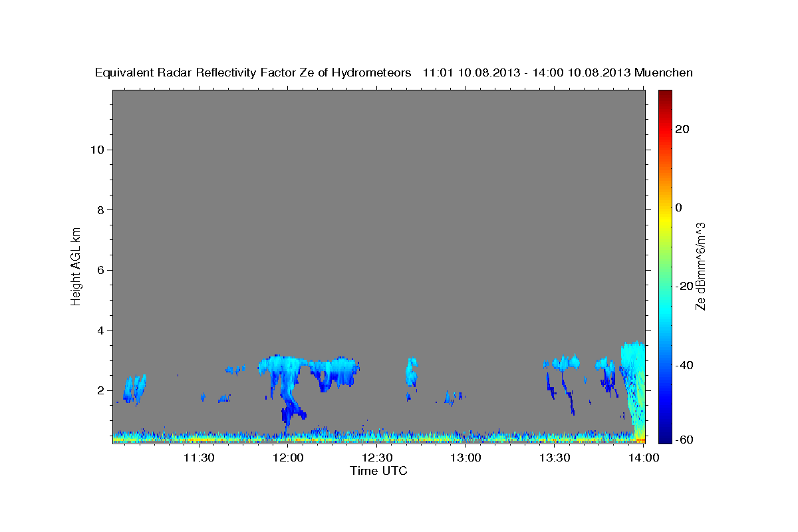The height and width of the screenshot is (532, 798).
Task: Click the date range '11:01 10.08.2013 - 14:00 10.08.2013'
Action: (x=527, y=73)
